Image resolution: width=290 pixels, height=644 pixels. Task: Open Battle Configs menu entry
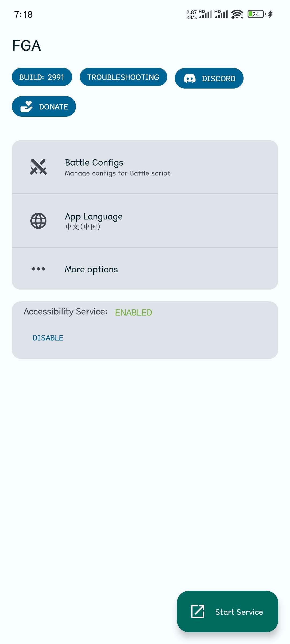145,167
